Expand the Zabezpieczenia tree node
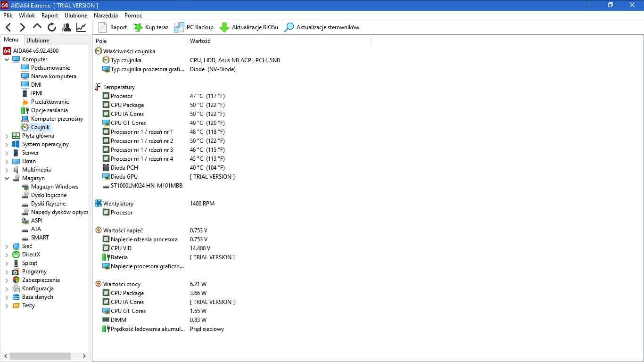 [7, 280]
